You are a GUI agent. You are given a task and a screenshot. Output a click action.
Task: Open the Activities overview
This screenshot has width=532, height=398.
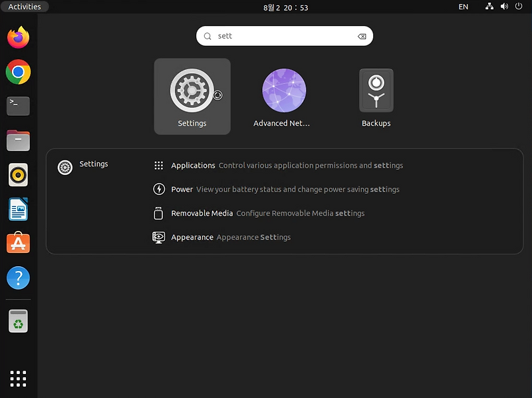tap(25, 6)
